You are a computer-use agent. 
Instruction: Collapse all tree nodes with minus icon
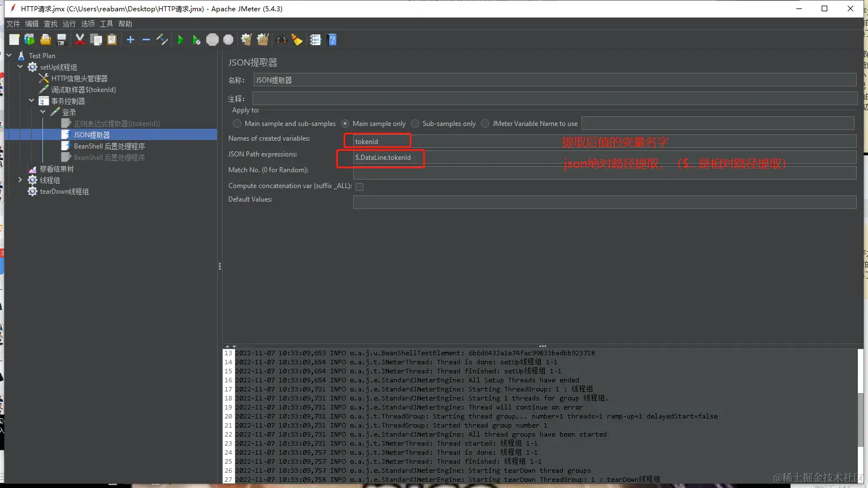pyautogui.click(x=146, y=40)
